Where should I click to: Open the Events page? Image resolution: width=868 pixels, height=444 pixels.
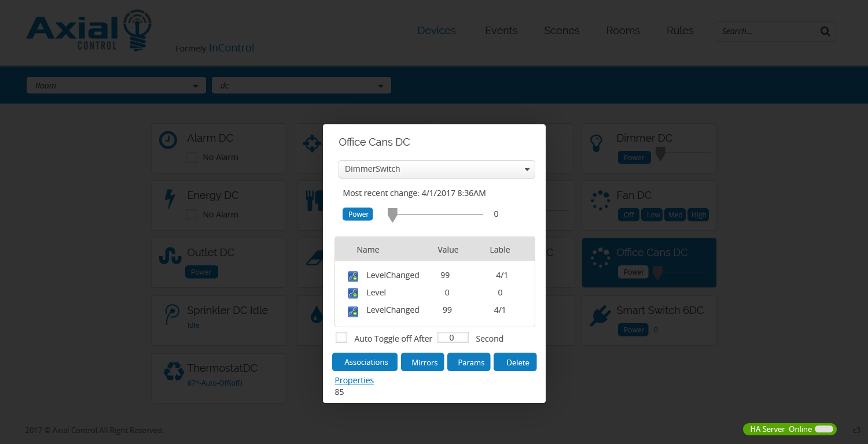tap(501, 31)
